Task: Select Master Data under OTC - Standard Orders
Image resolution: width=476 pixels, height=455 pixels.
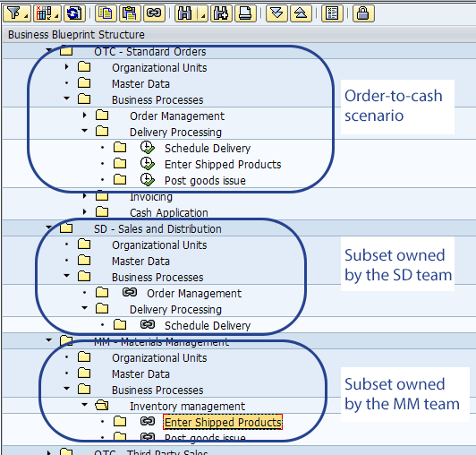Action: click(140, 84)
